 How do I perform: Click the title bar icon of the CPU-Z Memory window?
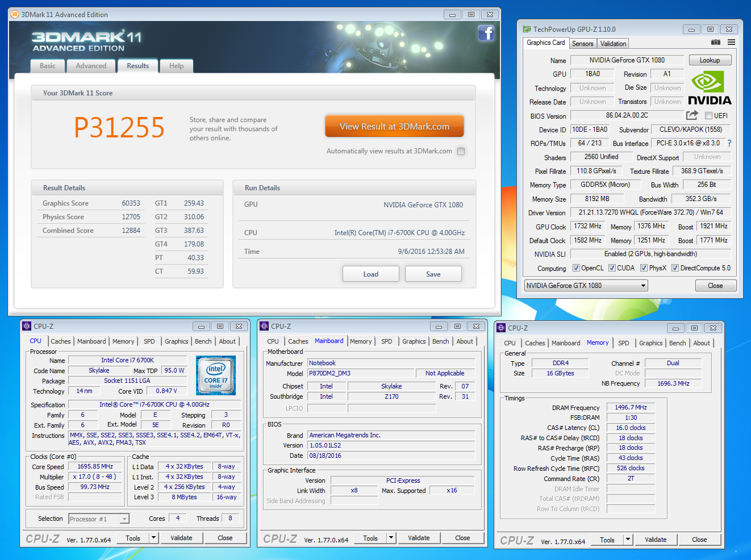tap(501, 328)
